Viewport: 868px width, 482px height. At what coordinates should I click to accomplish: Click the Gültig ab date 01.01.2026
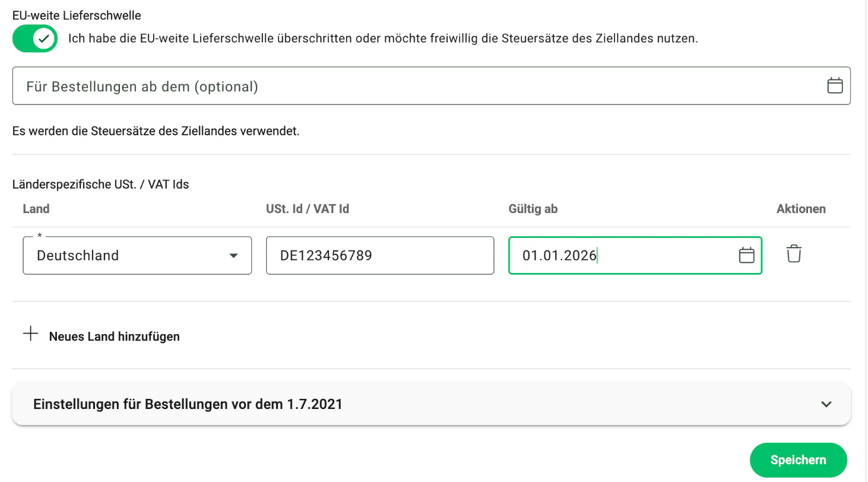(560, 256)
